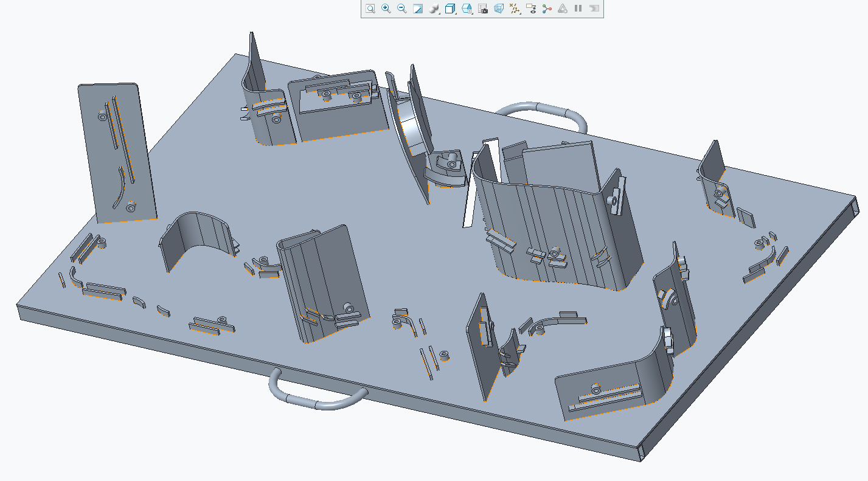This screenshot has width=868, height=481.
Task: Click the Zoom In magnifier icon
Action: click(385, 9)
